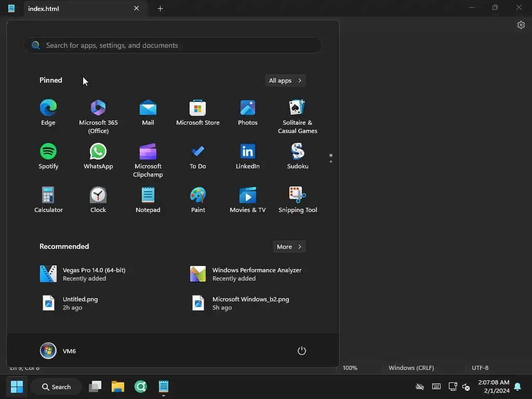Switch to Notepad on the taskbar
Image resolution: width=532 pixels, height=399 pixels.
(x=164, y=387)
